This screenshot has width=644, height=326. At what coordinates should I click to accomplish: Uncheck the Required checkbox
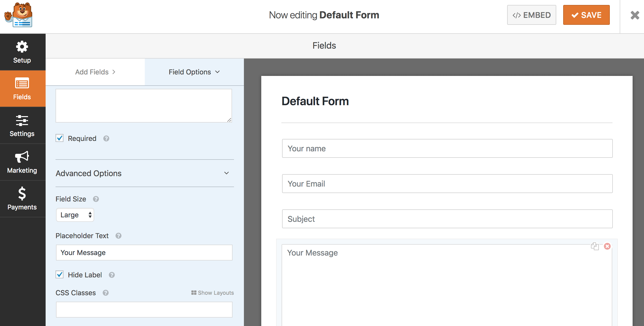coord(59,138)
